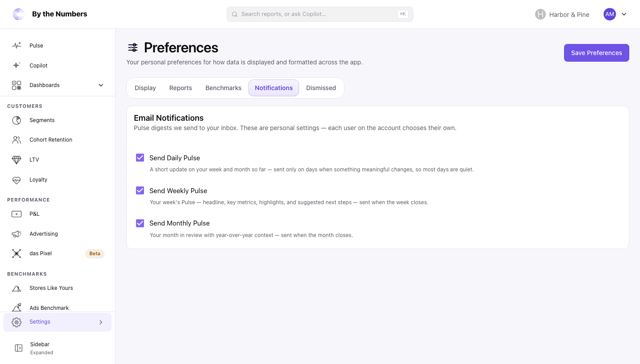
Task: Click the Copilot sparkle icon
Action: click(16, 65)
